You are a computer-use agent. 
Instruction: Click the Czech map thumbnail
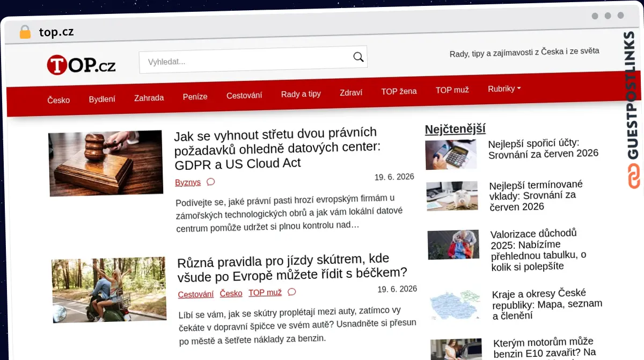pos(455,304)
